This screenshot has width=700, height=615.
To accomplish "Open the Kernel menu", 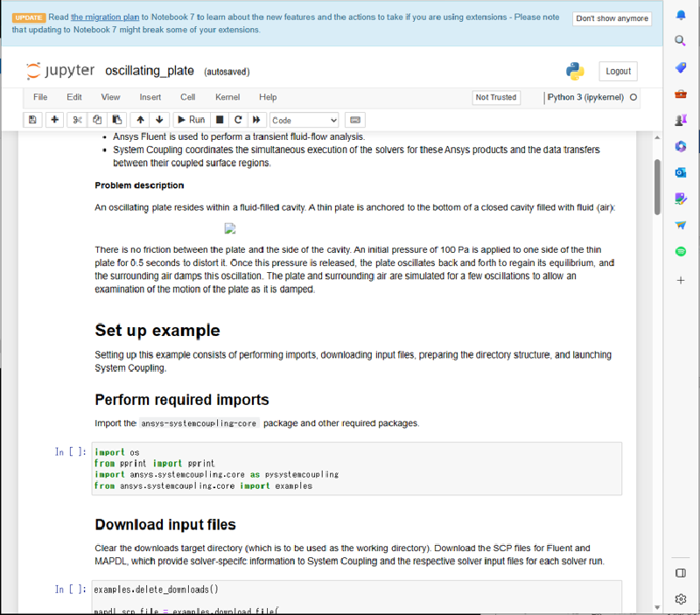I will [x=228, y=97].
